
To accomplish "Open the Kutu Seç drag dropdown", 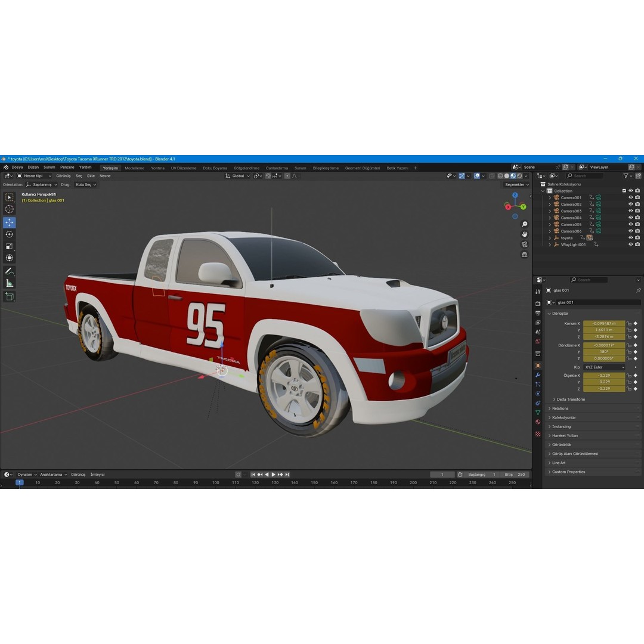I will pyautogui.click(x=85, y=185).
